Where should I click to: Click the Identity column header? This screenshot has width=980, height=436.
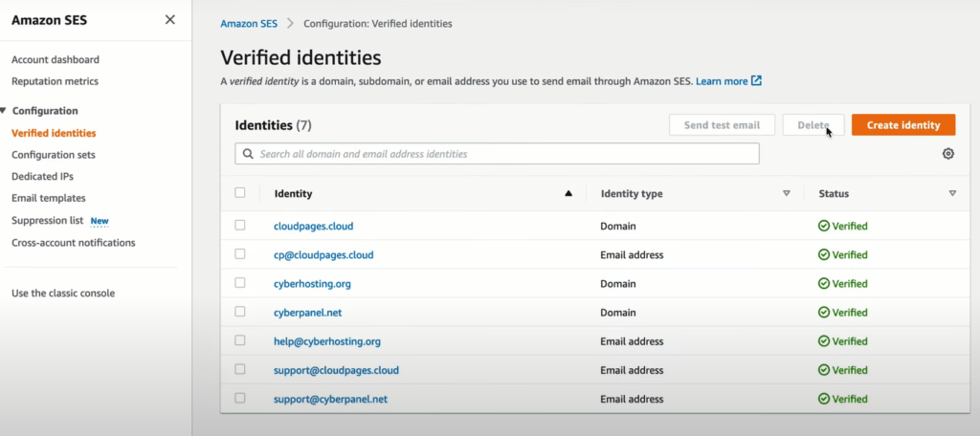293,194
